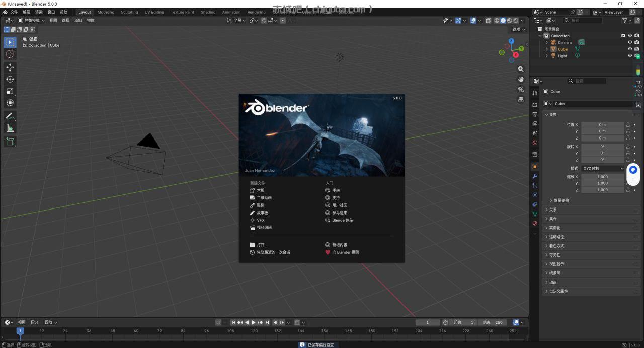Open the 物体模式 mode dropdown

[31, 20]
